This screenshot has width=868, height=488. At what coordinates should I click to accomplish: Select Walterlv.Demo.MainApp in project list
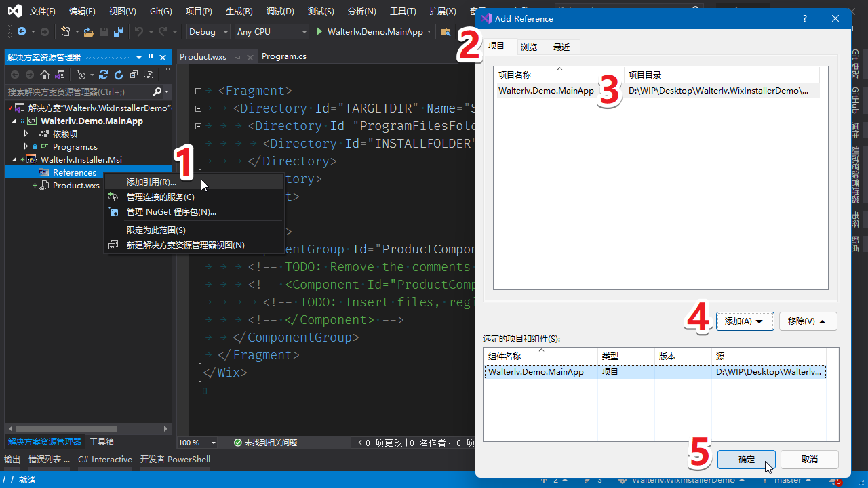coord(546,91)
